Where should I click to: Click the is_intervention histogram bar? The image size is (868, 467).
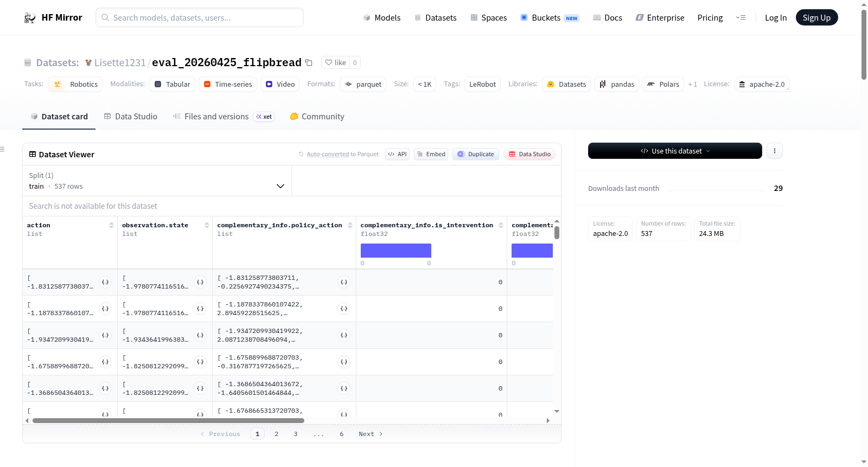coord(396,251)
